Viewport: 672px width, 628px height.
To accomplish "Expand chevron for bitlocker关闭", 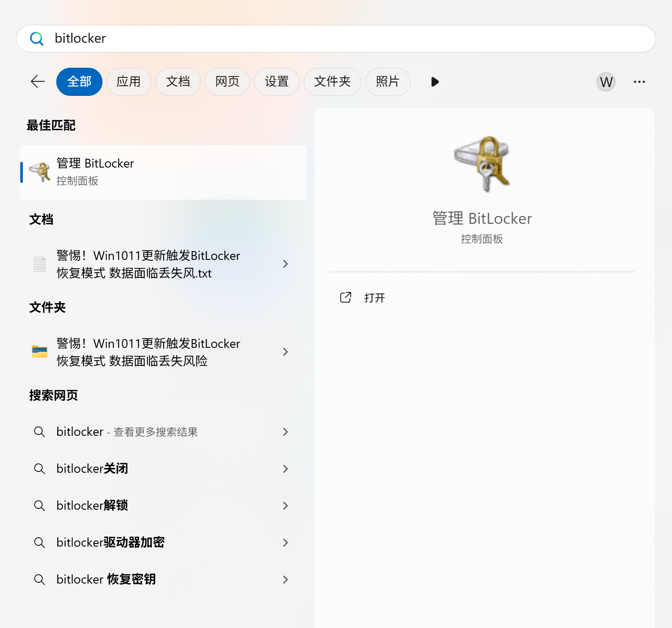I will coord(285,469).
